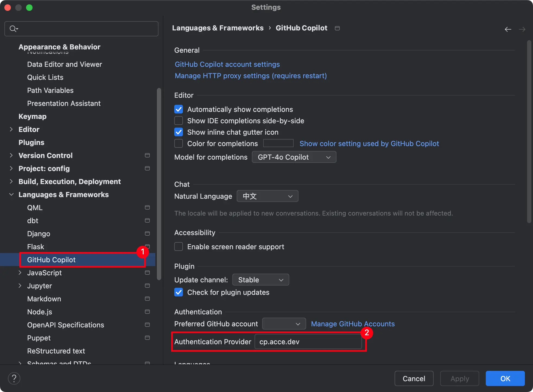Select Plugins in settings tree
The width and height of the screenshot is (533, 392).
coord(31,142)
